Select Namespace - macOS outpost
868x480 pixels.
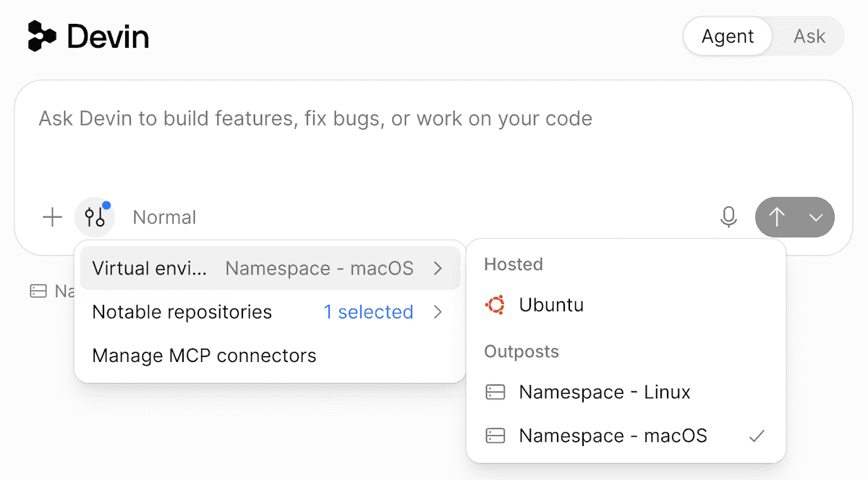coord(626,436)
